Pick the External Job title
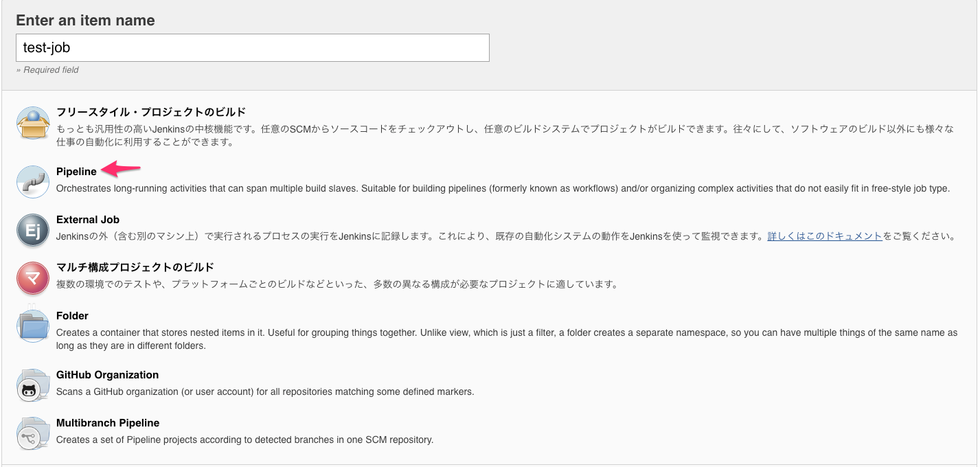The image size is (980, 467). tap(88, 220)
